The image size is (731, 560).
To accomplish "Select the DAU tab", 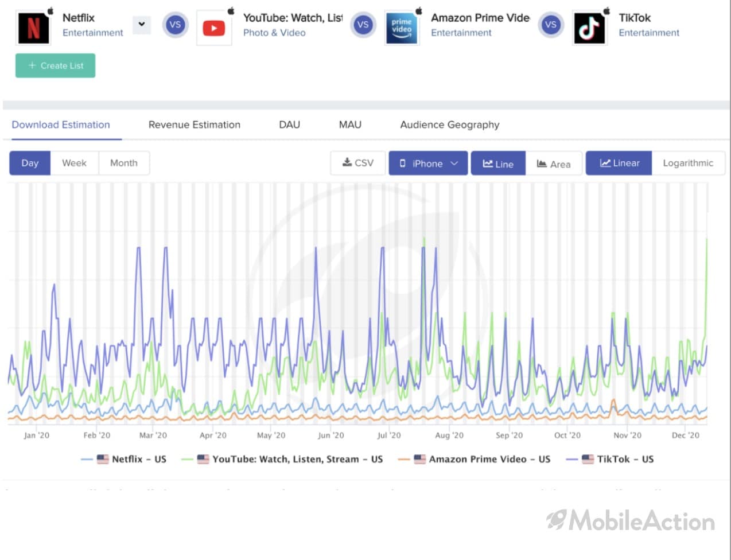I will (x=289, y=125).
